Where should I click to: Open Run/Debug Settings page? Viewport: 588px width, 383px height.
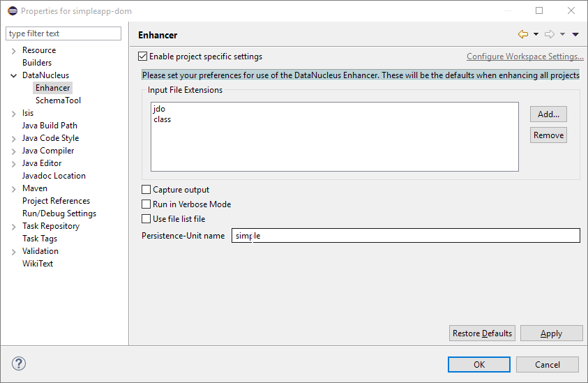(x=59, y=213)
